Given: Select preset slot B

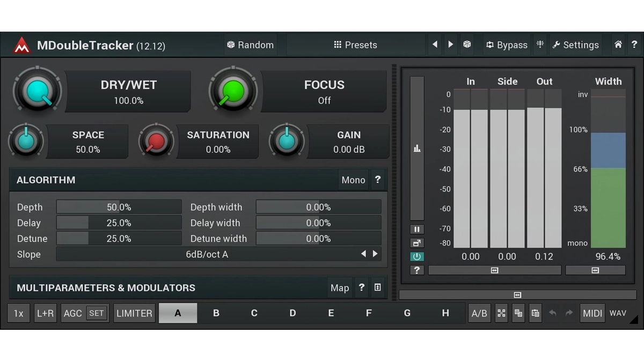Looking at the screenshot, I should click(216, 313).
